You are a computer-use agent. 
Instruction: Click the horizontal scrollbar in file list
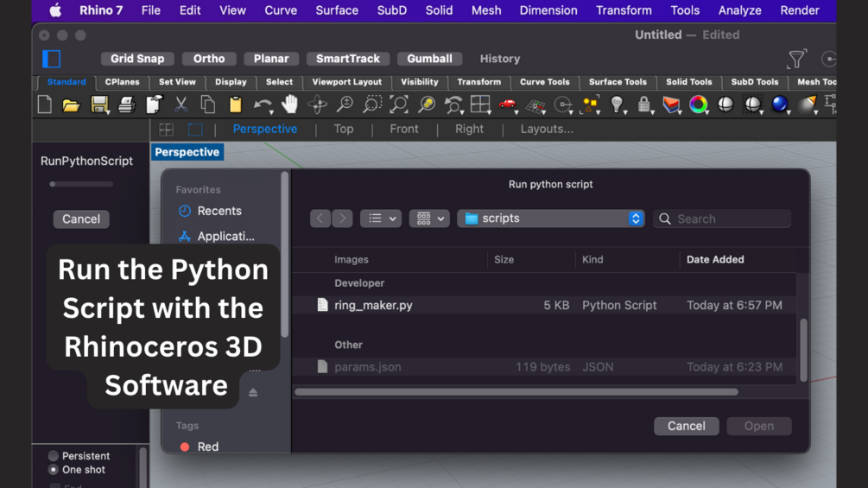(x=516, y=392)
